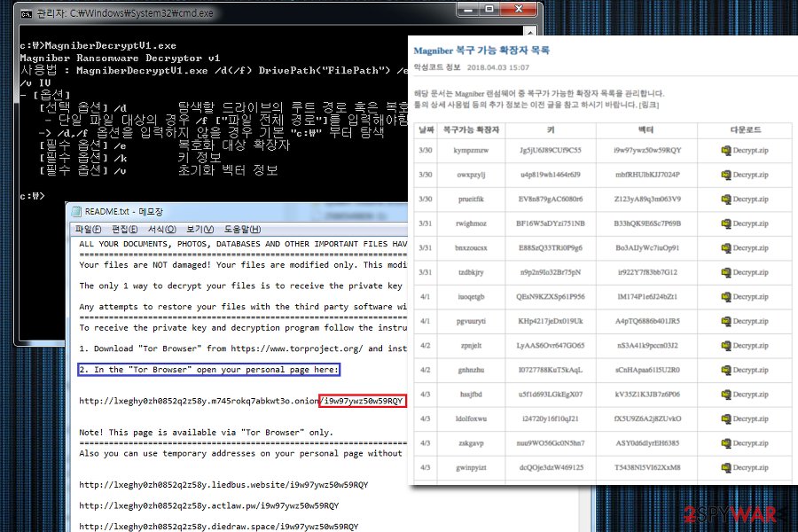Click the Decrypt.zip icon in the gnhnzhu row

pyautogui.click(x=726, y=370)
